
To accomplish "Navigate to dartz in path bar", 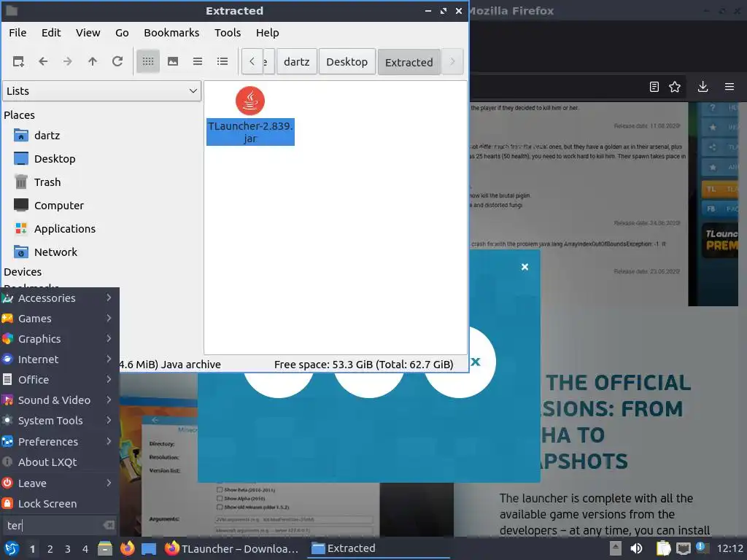I will pos(296,62).
